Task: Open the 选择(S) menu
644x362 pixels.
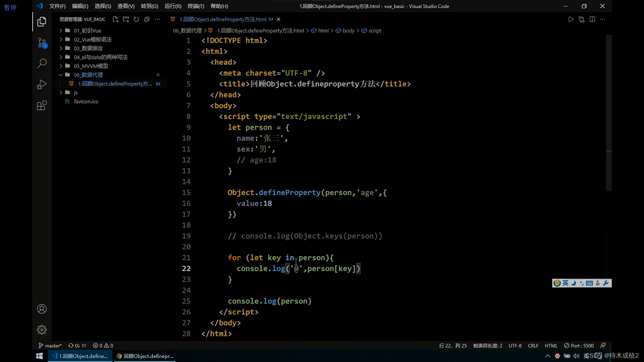Action: point(103,6)
